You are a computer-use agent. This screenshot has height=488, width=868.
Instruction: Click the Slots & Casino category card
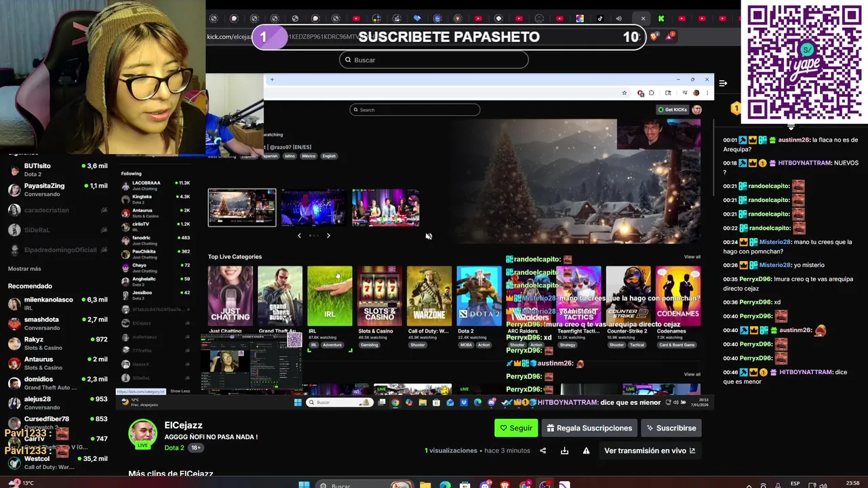tap(380, 296)
